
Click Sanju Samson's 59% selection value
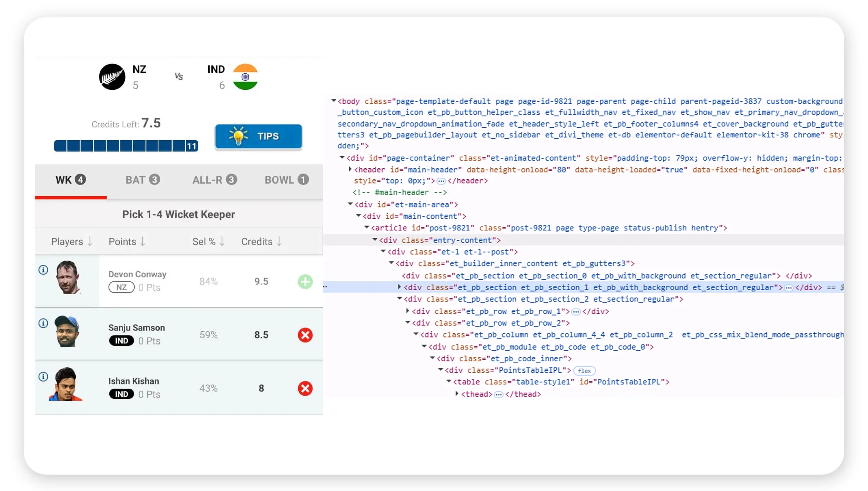209,335
